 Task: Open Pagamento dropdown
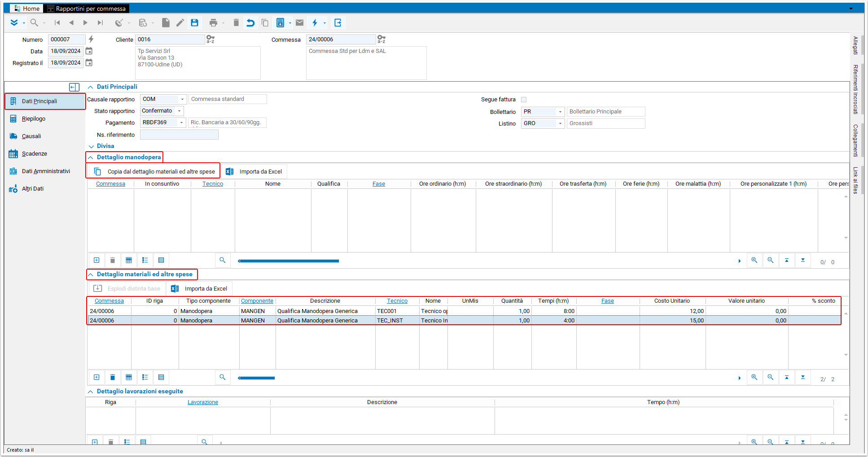[x=181, y=122]
